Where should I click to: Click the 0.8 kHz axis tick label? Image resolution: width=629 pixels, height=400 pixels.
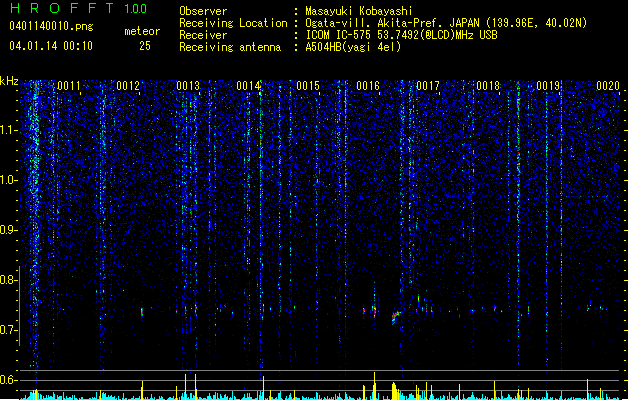pyautogui.click(x=9, y=280)
